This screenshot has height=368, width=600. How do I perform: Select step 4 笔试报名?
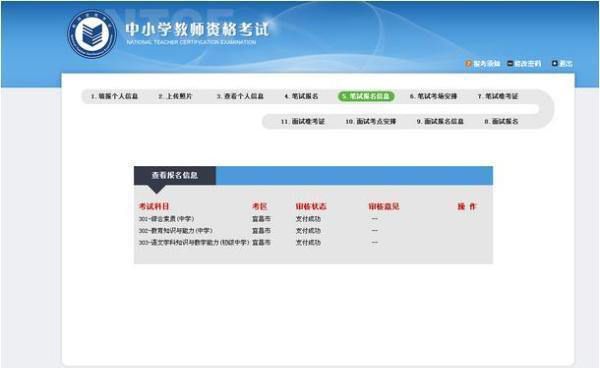(x=301, y=96)
